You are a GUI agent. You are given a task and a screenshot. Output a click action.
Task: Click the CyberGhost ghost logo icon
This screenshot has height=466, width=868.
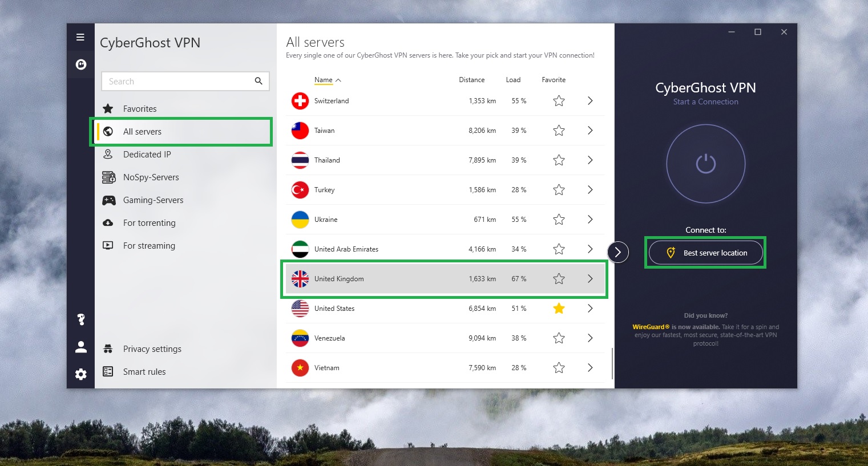tap(81, 64)
